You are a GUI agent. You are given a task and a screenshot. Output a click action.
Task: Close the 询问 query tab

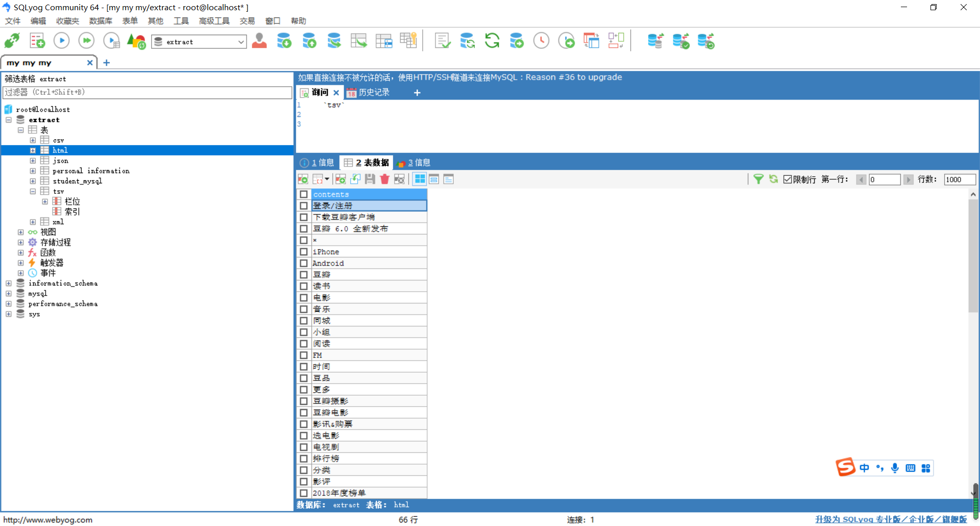(x=336, y=92)
